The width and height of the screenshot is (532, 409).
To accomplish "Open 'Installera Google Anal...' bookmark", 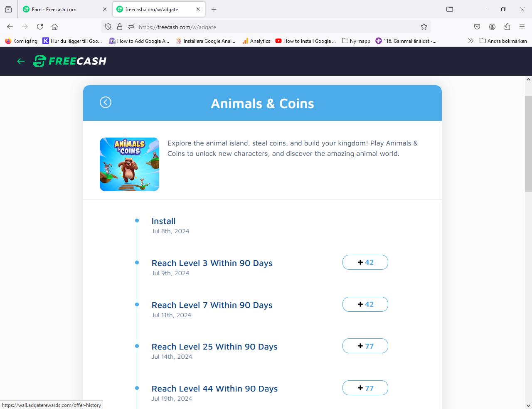I will tap(205, 41).
